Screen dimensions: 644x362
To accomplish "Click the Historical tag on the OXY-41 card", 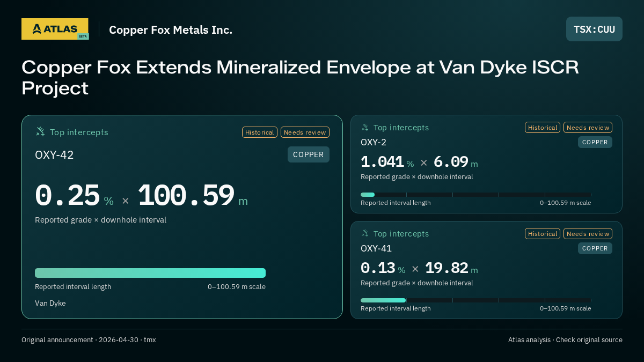I will pyautogui.click(x=543, y=234).
